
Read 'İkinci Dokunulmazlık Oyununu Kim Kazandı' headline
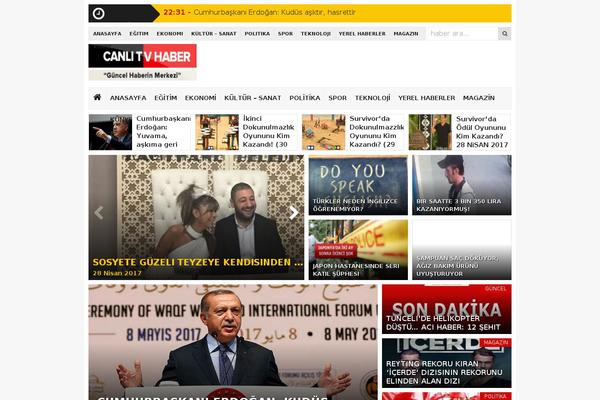click(269, 132)
